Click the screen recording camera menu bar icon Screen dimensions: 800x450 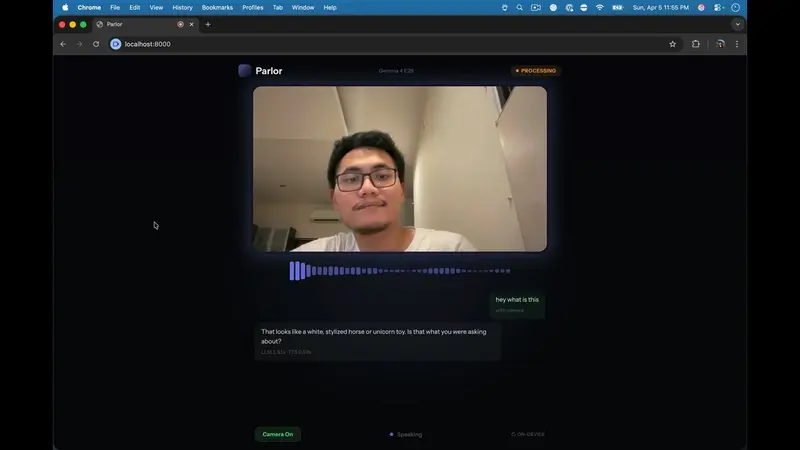[x=536, y=8]
